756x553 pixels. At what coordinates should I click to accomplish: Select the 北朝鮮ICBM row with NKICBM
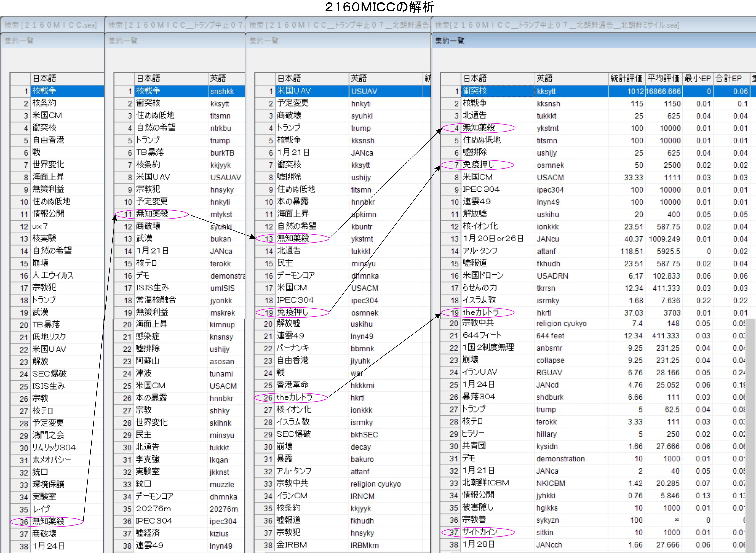[485, 483]
